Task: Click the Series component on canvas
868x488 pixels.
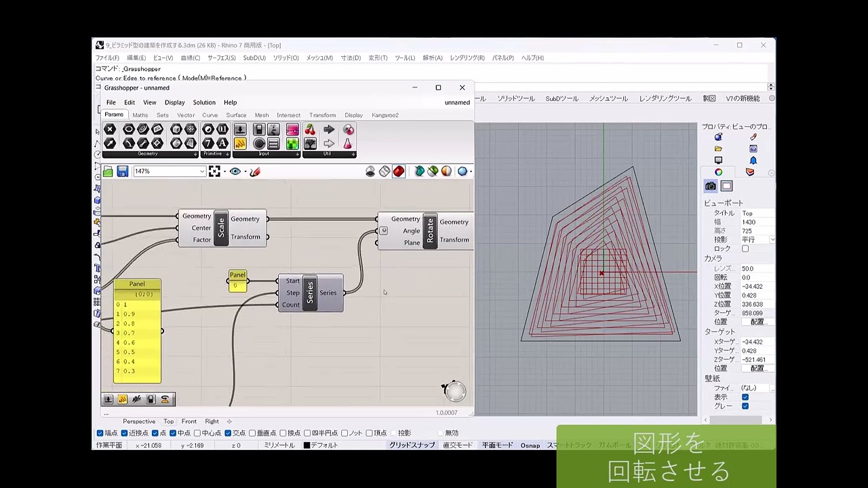Action: point(310,293)
